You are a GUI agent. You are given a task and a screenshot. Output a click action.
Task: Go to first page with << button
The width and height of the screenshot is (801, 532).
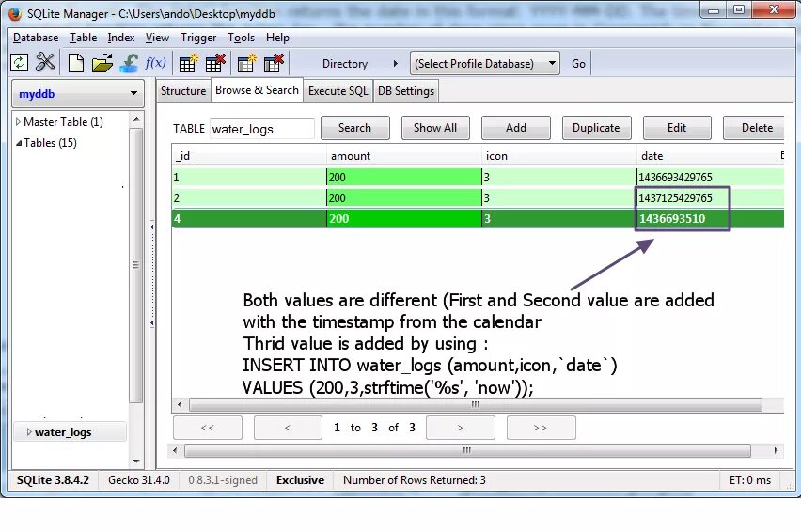click(x=208, y=428)
